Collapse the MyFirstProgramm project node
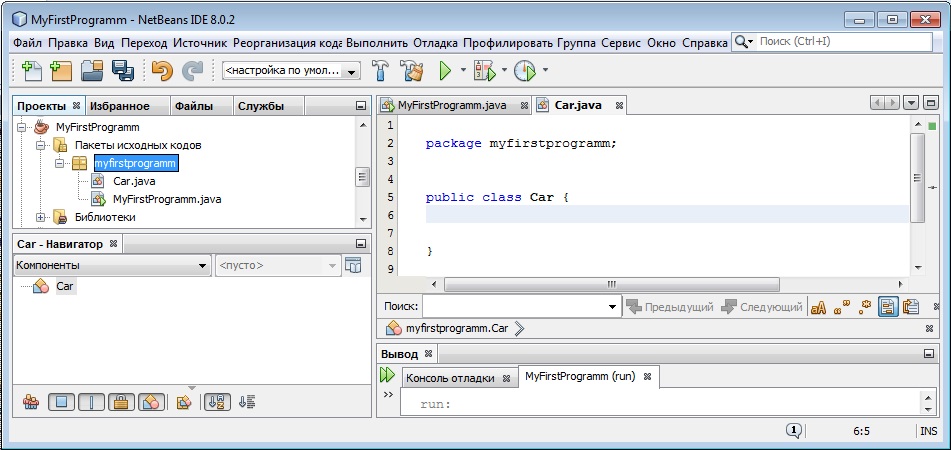This screenshot has height=450, width=951. (x=22, y=127)
